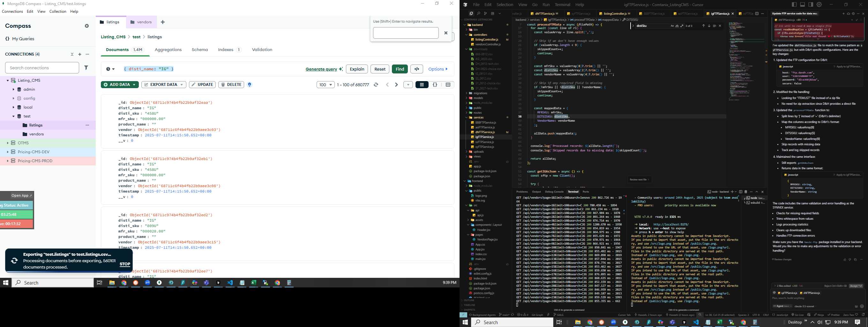Switch to Aggregations tab
868x327 pixels.
click(x=168, y=49)
